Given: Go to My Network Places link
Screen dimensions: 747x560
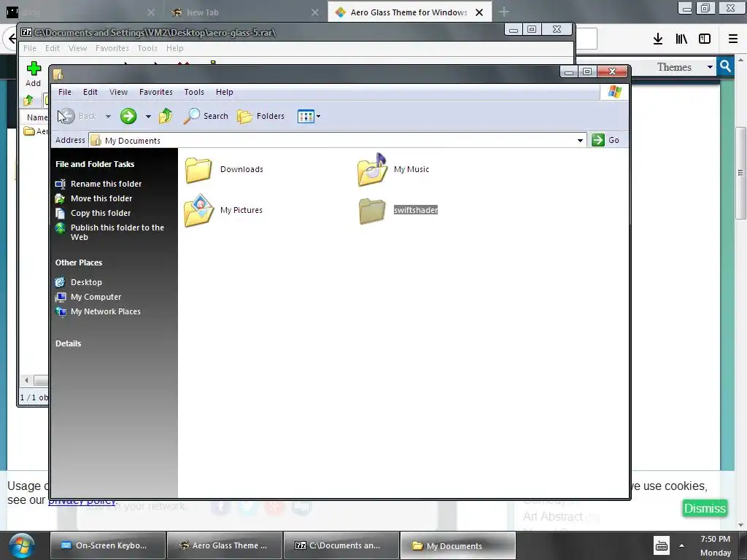Looking at the screenshot, I should coord(105,311).
